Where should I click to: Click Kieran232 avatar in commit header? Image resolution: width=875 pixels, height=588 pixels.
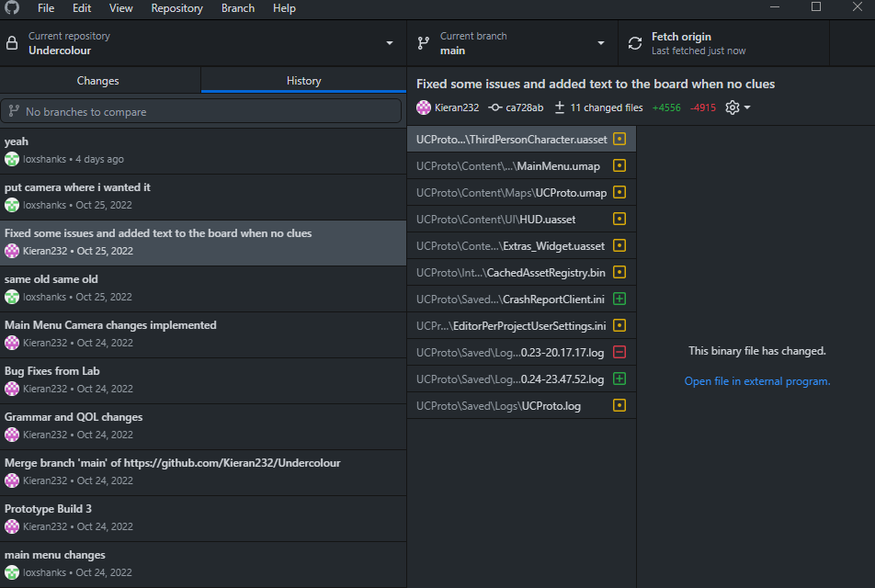[424, 107]
